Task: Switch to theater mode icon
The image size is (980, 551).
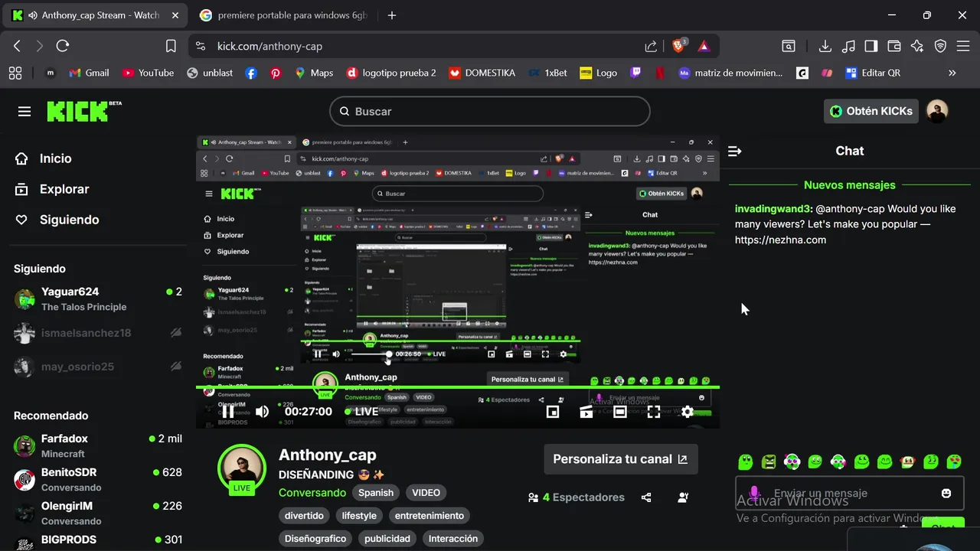Action: coord(620,412)
